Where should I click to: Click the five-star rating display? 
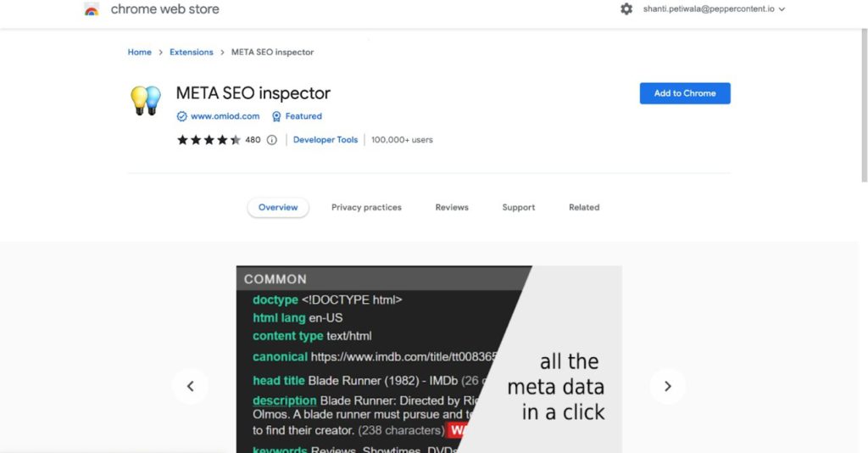tap(209, 140)
